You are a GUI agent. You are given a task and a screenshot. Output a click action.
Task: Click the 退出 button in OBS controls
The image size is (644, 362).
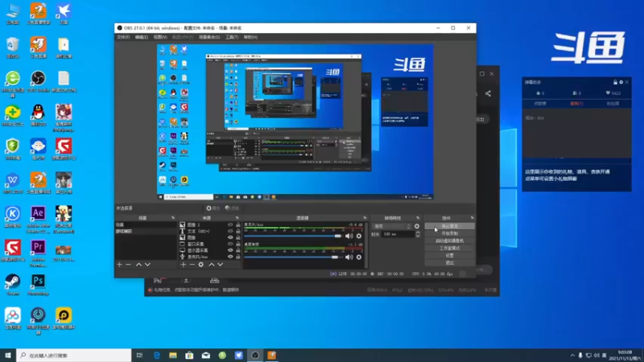450,263
